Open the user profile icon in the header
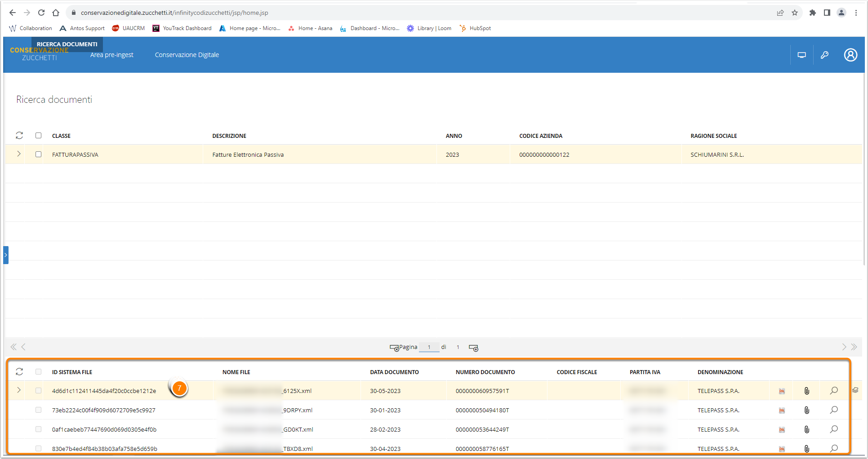The image size is (868, 459). (850, 55)
